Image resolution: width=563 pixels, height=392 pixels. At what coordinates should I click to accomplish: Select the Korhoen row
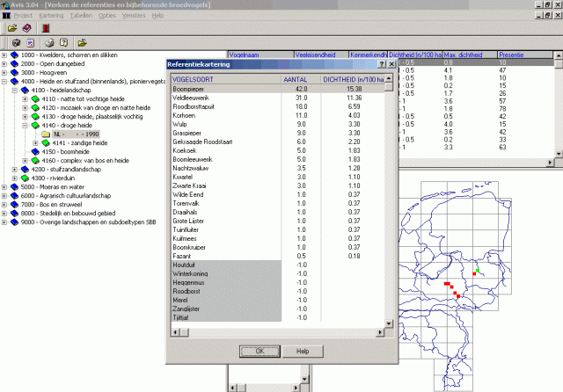click(278, 115)
